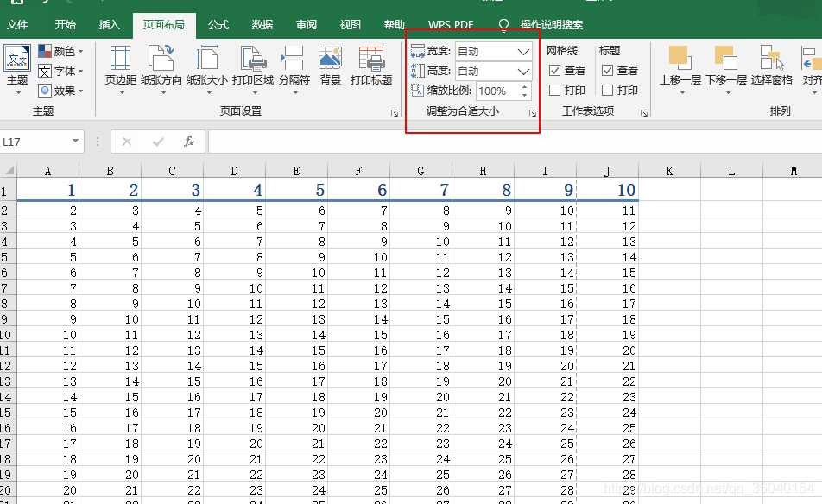Open the 页面设置 dialog launcher
822x504 pixels.
click(x=395, y=113)
